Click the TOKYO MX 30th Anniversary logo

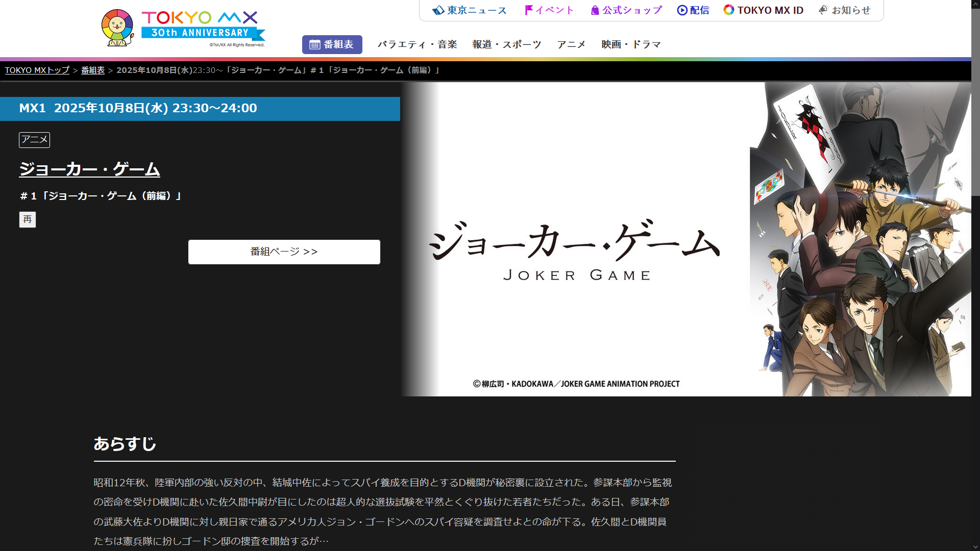coord(203,28)
